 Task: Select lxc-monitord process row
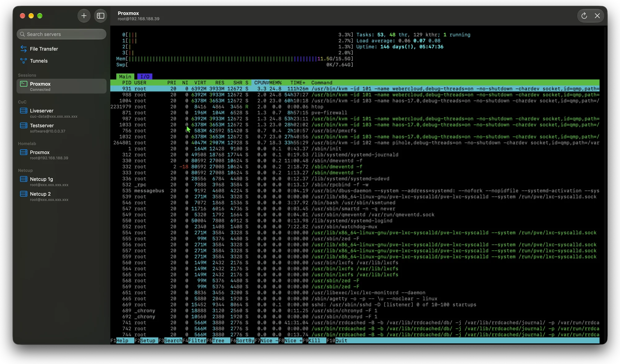click(x=355, y=293)
